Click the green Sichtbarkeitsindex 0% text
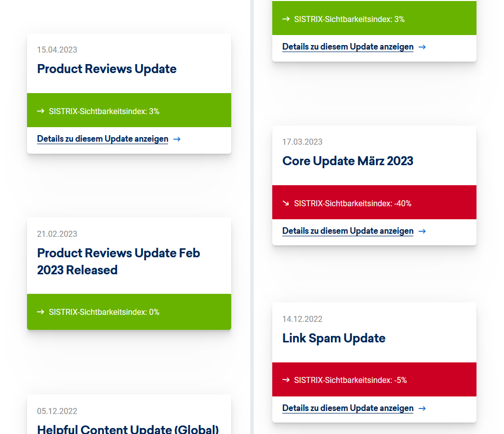Screen dimensions: 504x434 point(104,312)
